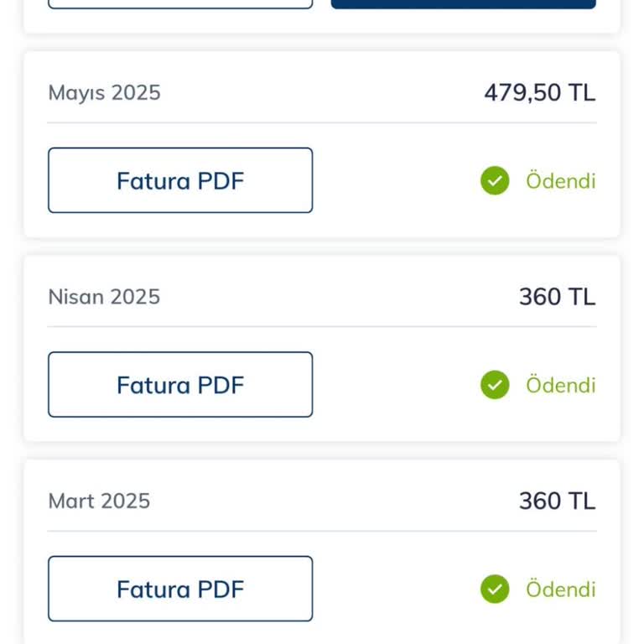
Task: Tap the Ödendi status text for Nisan 2025
Action: pyautogui.click(x=560, y=385)
